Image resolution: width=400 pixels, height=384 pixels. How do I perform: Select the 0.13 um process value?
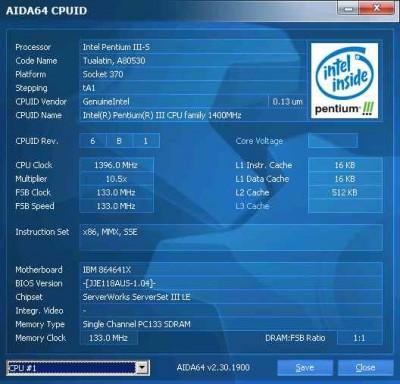coord(287,102)
